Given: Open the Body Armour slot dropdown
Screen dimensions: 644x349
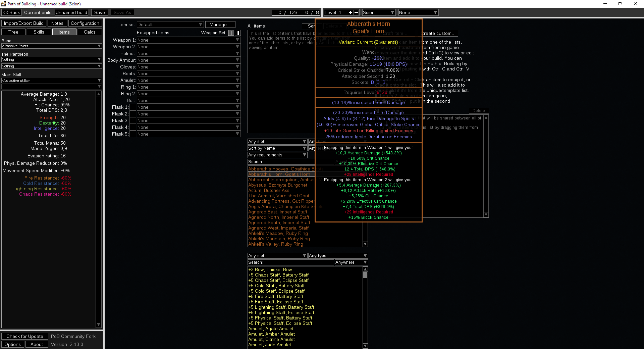Looking at the screenshot, I should coord(189,60).
